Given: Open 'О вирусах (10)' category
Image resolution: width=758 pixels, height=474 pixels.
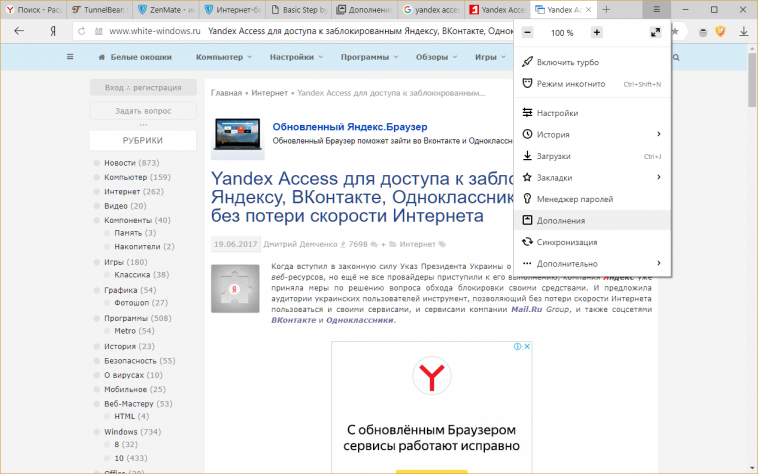Looking at the screenshot, I should pos(133,375).
